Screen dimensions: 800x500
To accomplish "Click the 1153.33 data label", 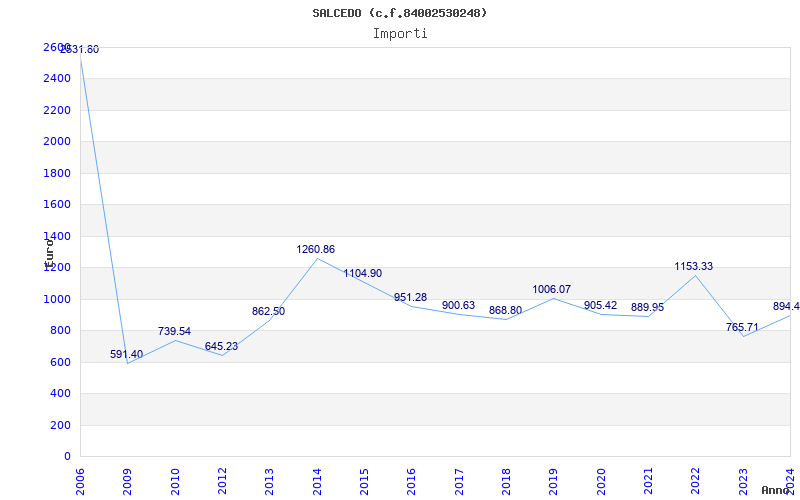I will point(694,266).
